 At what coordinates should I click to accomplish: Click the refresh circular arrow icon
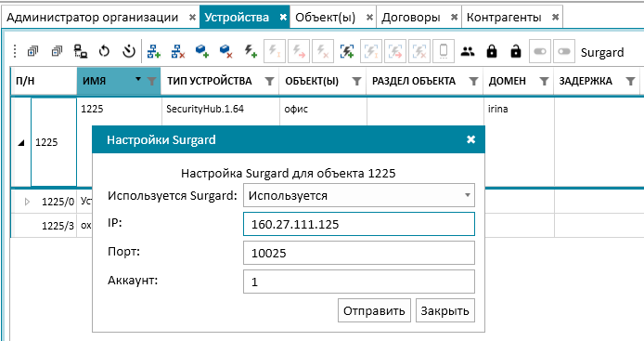click(x=104, y=51)
